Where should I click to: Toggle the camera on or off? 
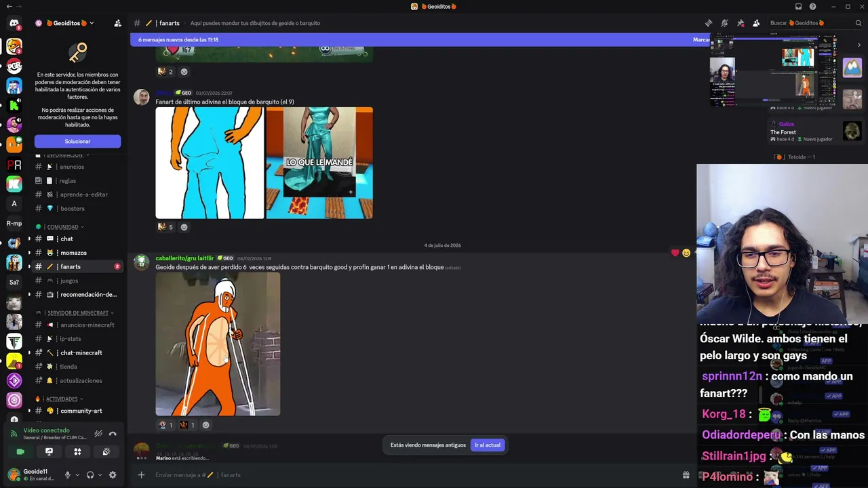coord(20,451)
